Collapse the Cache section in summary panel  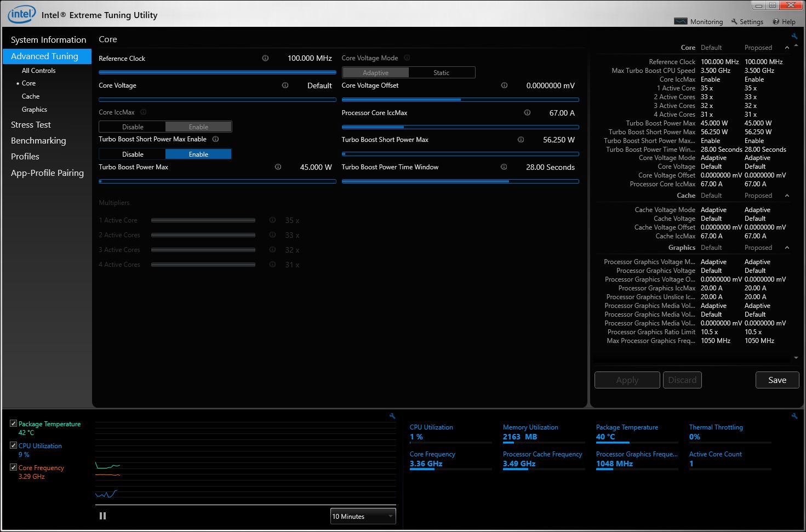point(787,196)
